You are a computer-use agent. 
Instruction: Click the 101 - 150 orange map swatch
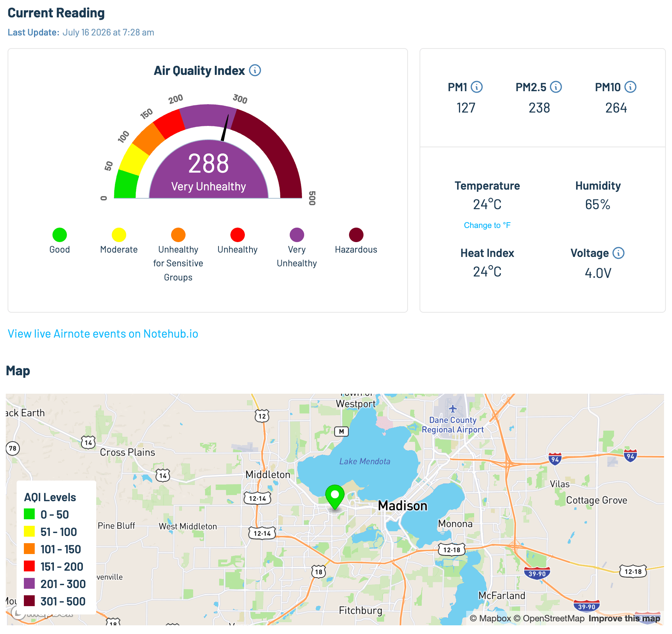(29, 549)
